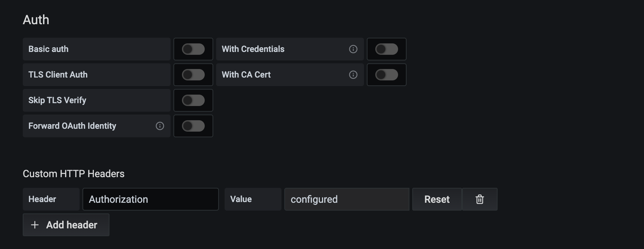Switch on With Credentials
This screenshot has height=249, width=644.
(387, 49)
